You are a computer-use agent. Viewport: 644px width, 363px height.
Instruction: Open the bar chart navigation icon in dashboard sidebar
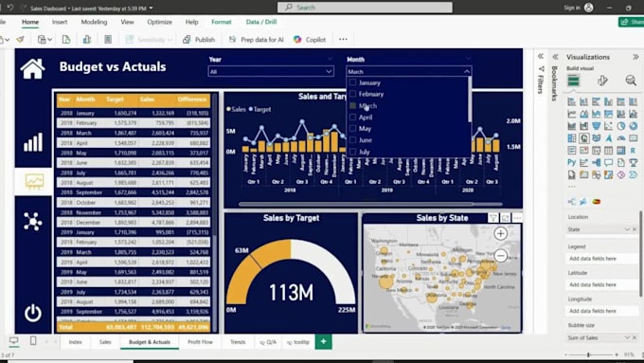pyautogui.click(x=33, y=142)
